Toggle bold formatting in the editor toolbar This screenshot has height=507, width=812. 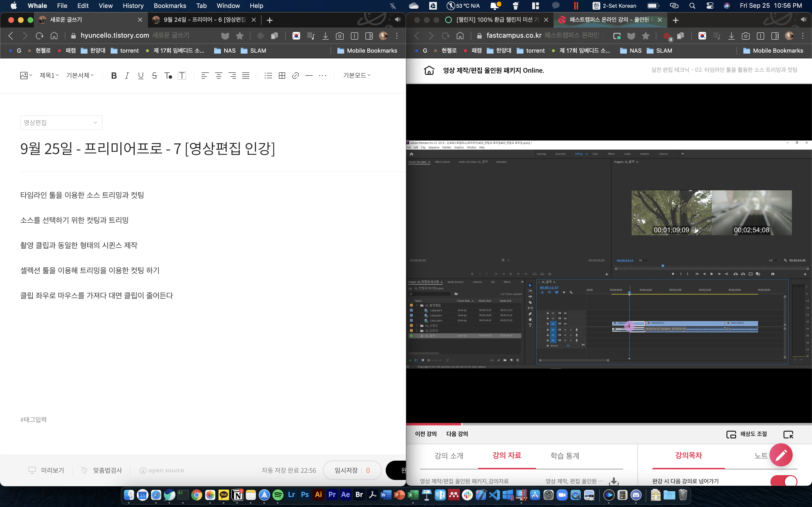(114, 75)
